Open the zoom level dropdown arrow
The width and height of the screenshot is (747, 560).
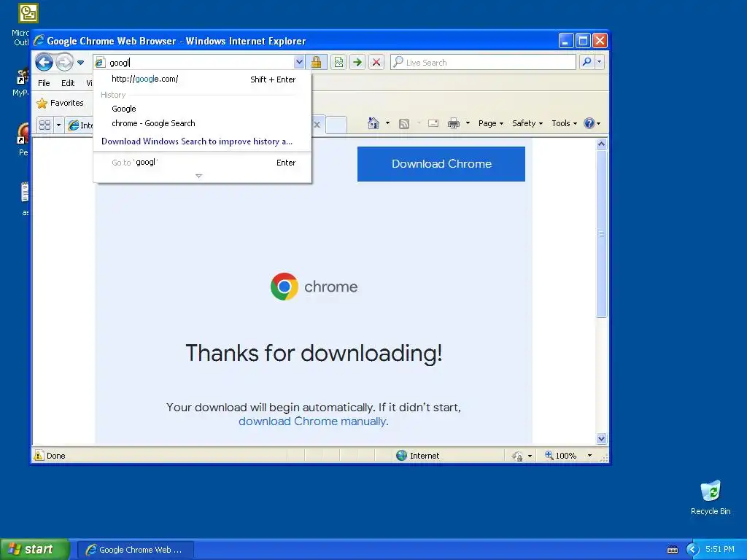[589, 456]
